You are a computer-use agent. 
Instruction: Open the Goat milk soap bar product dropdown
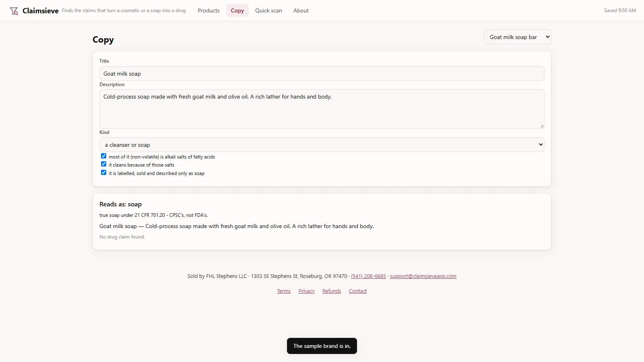click(518, 37)
